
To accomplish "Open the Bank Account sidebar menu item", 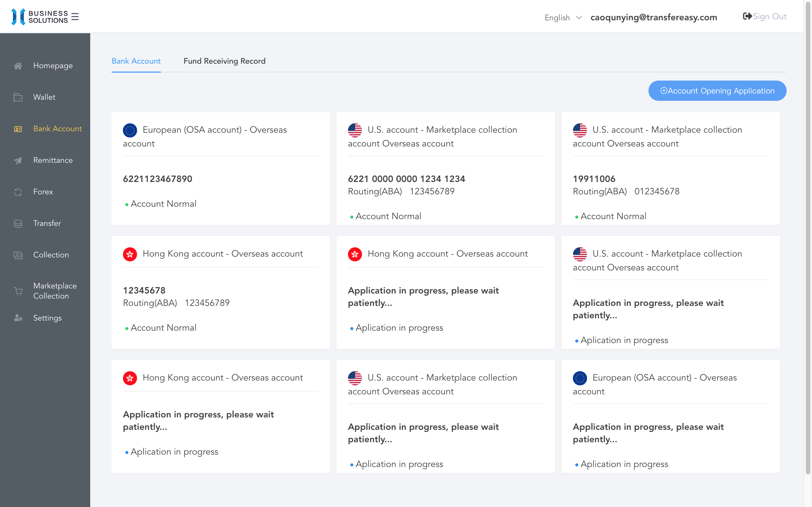I will tap(58, 129).
